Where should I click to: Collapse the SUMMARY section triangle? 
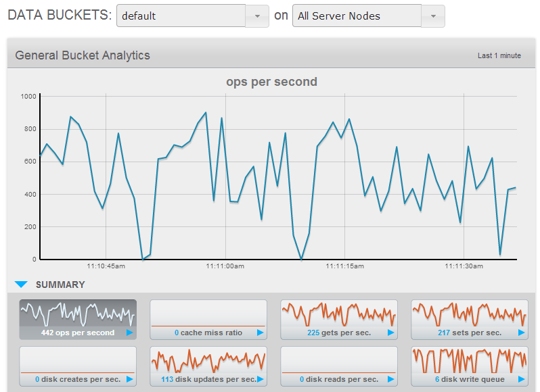[21, 285]
